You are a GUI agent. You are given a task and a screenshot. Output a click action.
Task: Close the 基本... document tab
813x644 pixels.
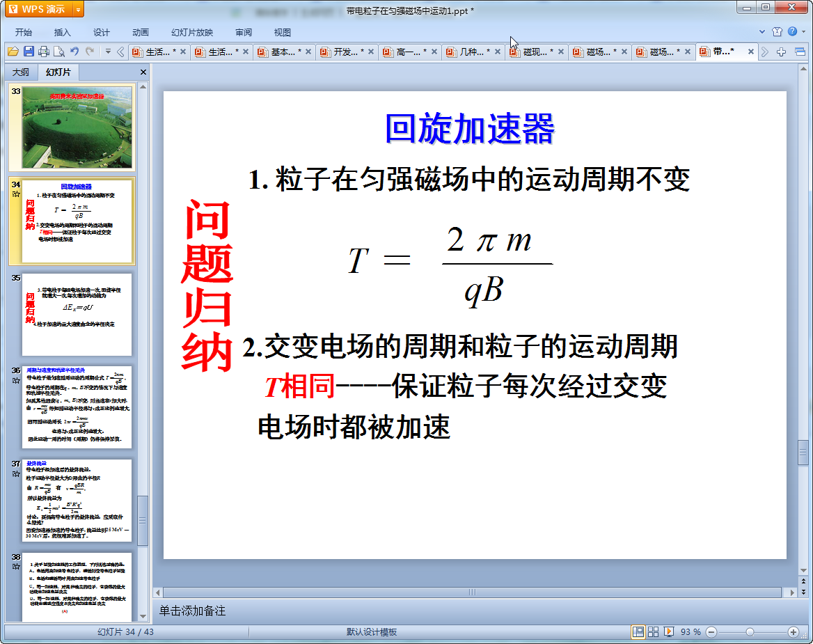point(308,52)
